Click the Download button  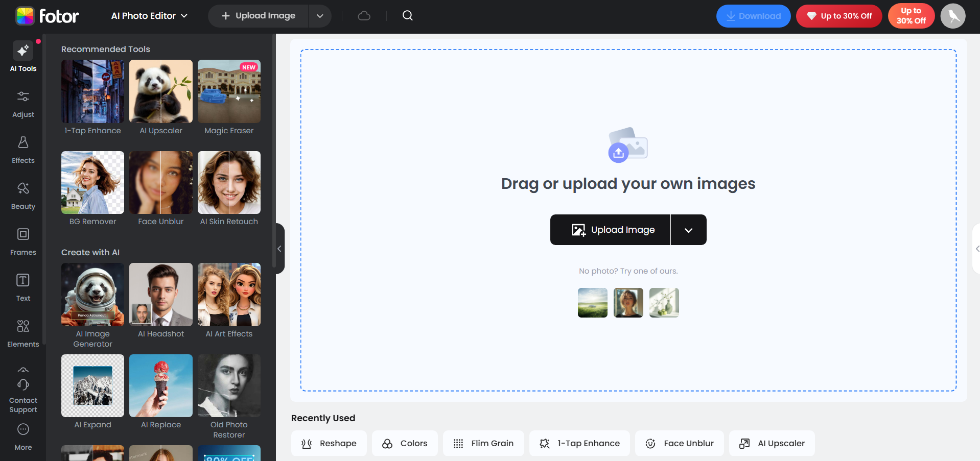coord(753,16)
